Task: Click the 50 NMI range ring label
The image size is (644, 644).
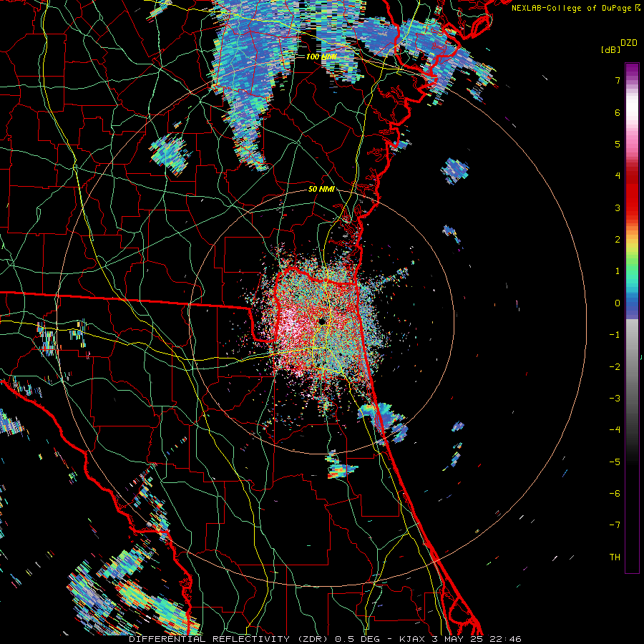Action: coord(321,190)
